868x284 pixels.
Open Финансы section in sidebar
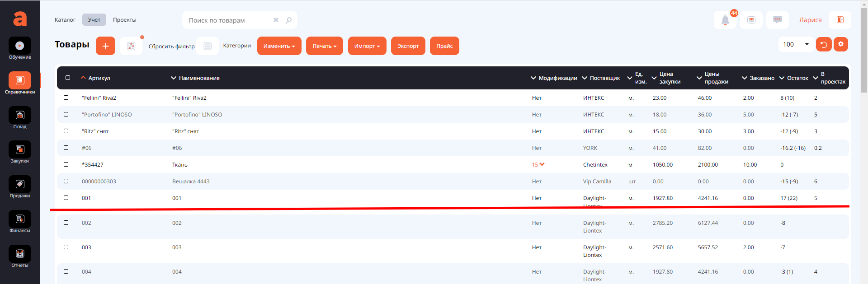[20, 222]
